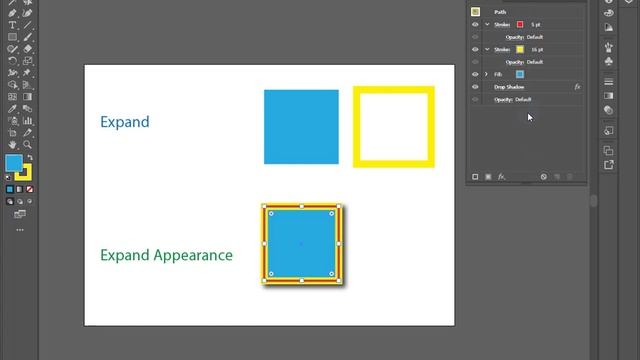
Task: Click Add New Stroke button
Action: tap(475, 177)
